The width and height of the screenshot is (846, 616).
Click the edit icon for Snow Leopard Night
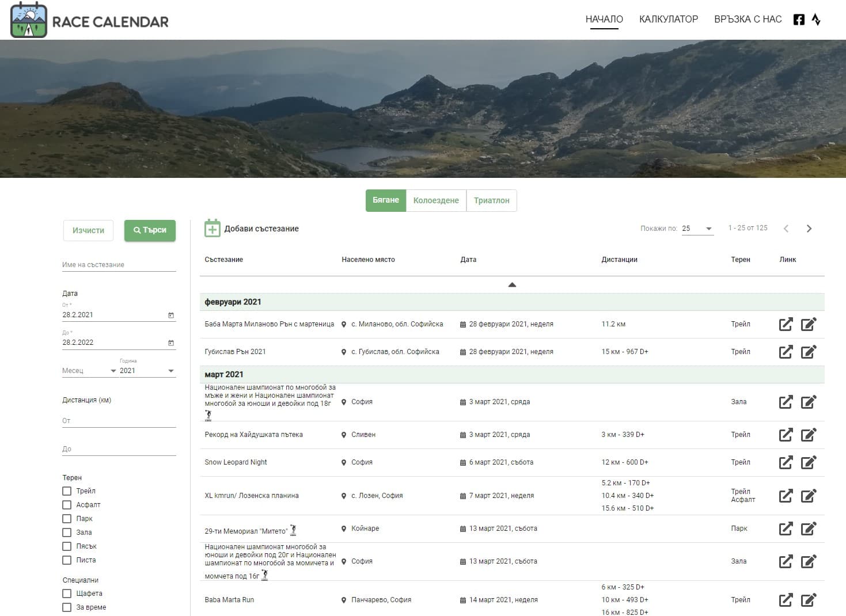tap(810, 462)
